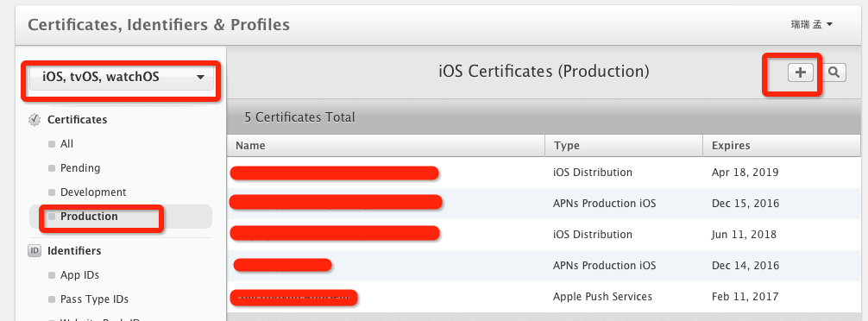Open Development certificates list
Viewport: 868px width, 321px height.
click(93, 192)
